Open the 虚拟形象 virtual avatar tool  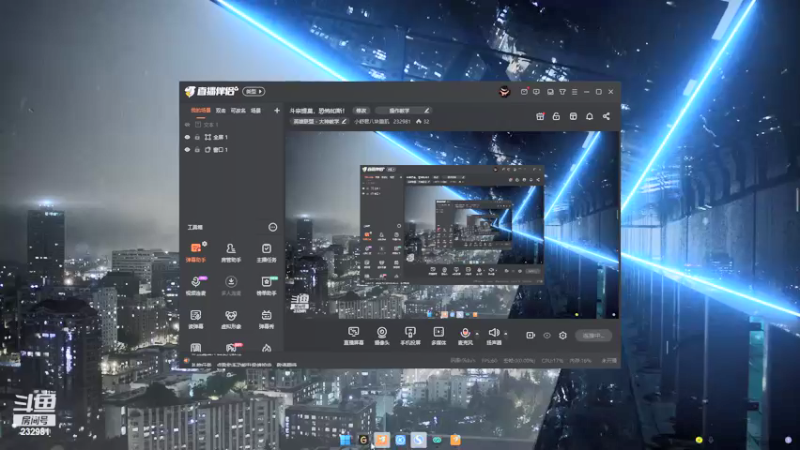click(231, 319)
